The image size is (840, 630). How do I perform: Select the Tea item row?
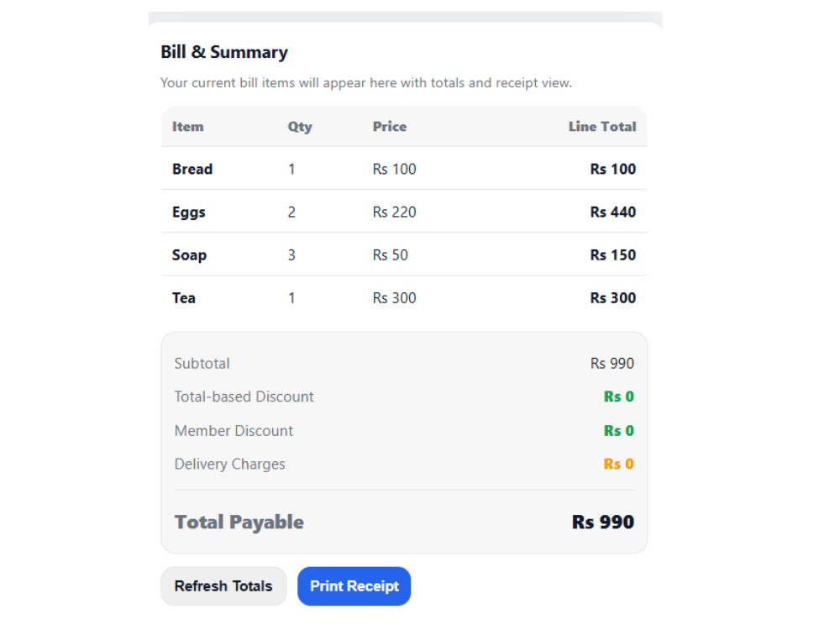coord(404,298)
